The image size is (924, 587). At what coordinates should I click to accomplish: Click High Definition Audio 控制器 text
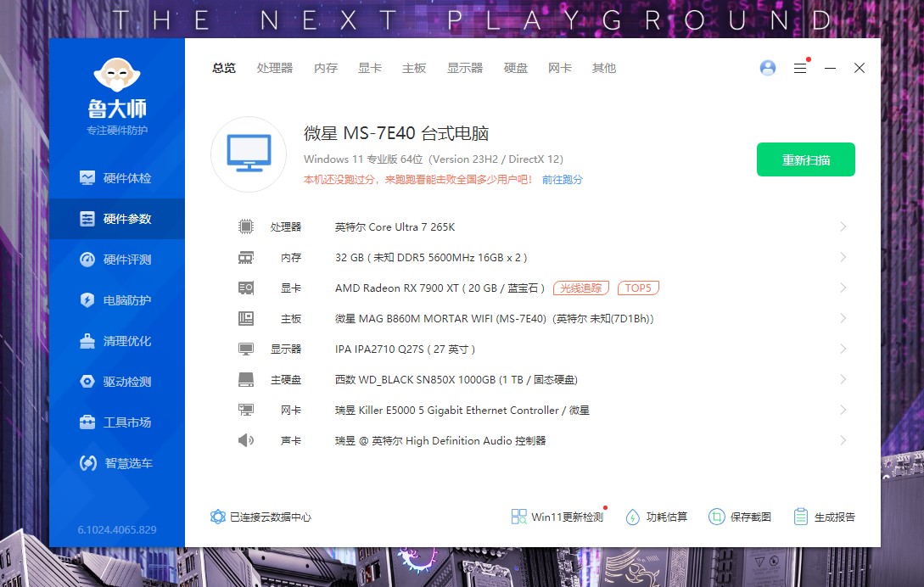click(440, 440)
